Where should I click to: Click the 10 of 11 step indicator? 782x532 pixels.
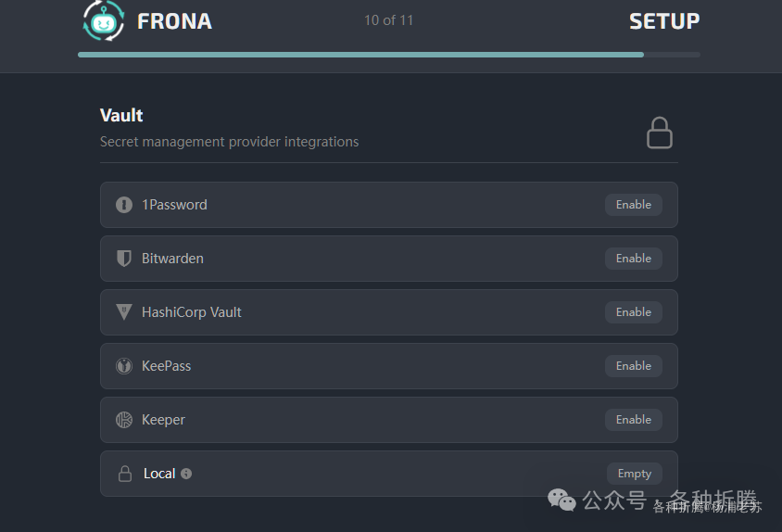tap(388, 20)
